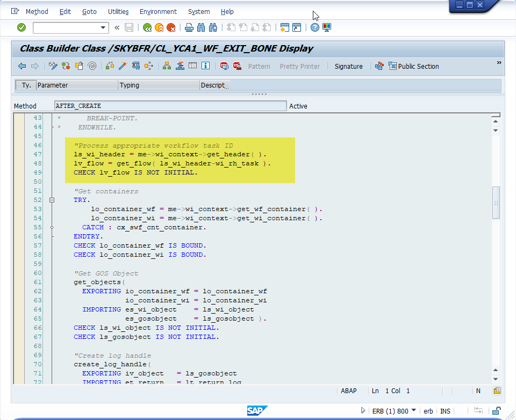Click the ABAP label in editor status bar

pyautogui.click(x=348, y=390)
